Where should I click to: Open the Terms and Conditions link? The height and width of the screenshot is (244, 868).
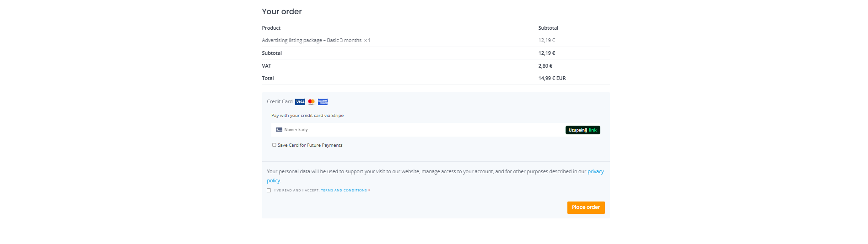pos(344,191)
